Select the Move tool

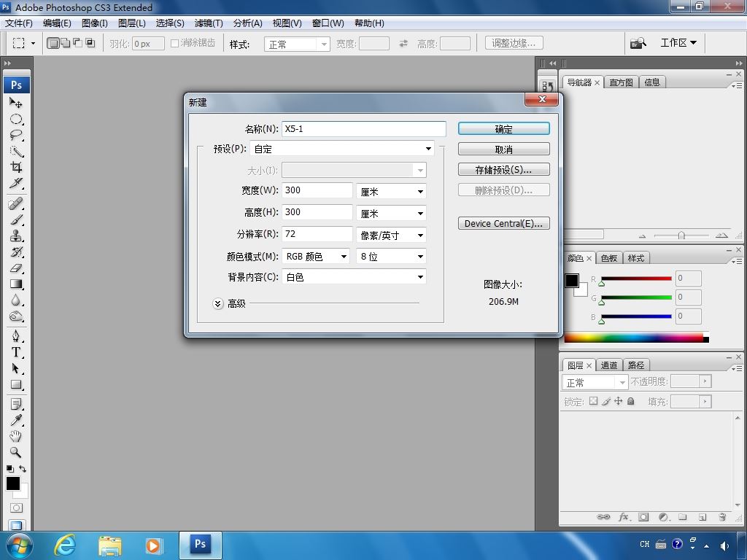[x=16, y=102]
